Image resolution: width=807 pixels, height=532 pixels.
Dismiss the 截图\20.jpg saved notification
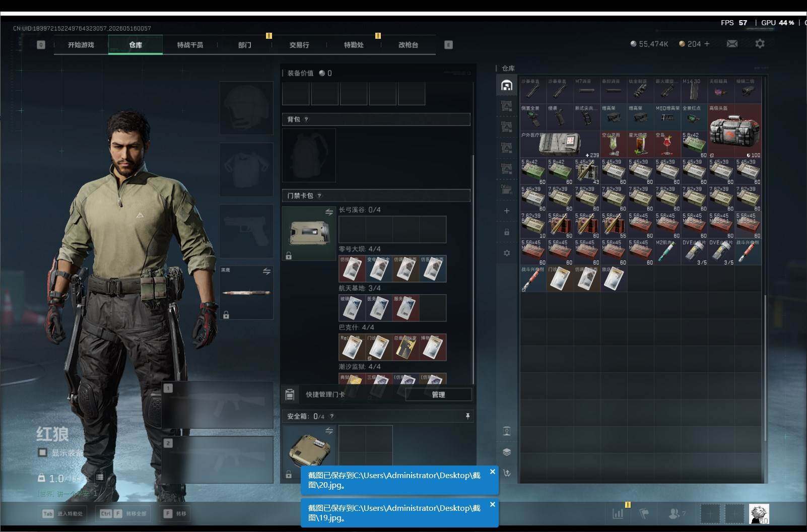[x=493, y=472]
